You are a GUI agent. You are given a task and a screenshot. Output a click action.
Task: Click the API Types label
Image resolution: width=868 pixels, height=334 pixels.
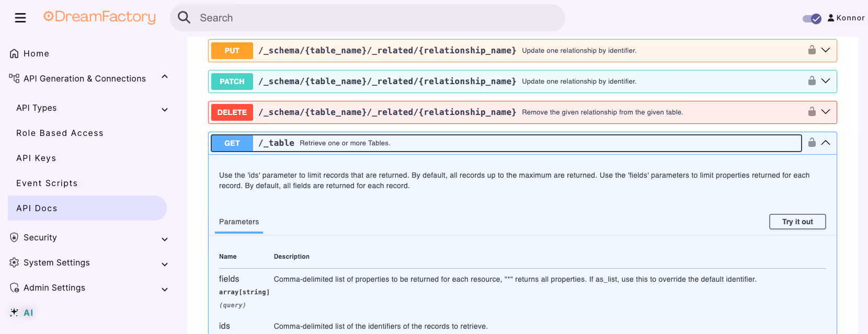click(x=37, y=108)
